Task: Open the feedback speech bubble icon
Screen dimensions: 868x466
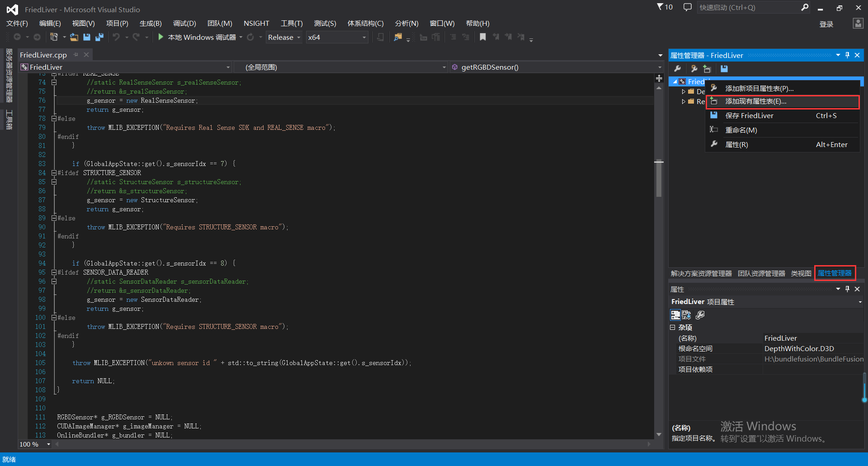Action: 688,7
